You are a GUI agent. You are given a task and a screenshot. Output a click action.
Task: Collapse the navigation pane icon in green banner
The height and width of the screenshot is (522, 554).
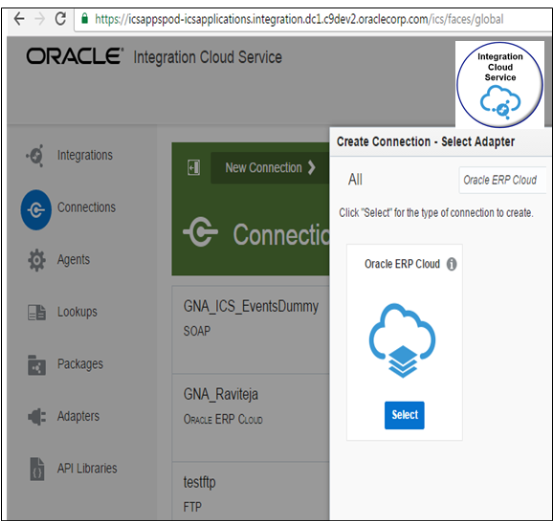tap(194, 168)
